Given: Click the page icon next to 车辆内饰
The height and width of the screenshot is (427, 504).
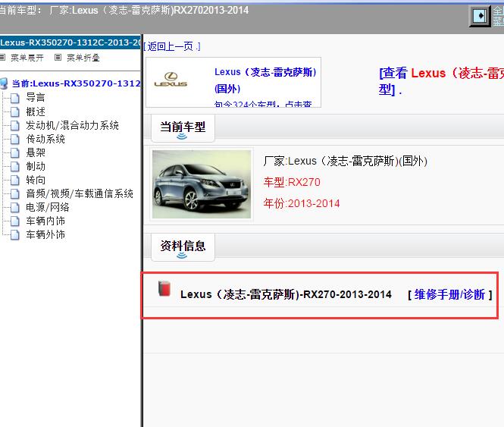Looking at the screenshot, I should (x=15, y=221).
